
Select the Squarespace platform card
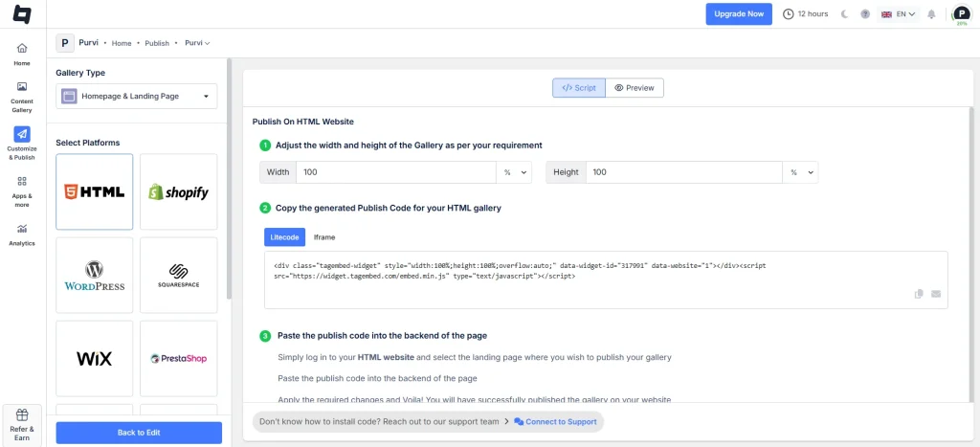(179, 275)
